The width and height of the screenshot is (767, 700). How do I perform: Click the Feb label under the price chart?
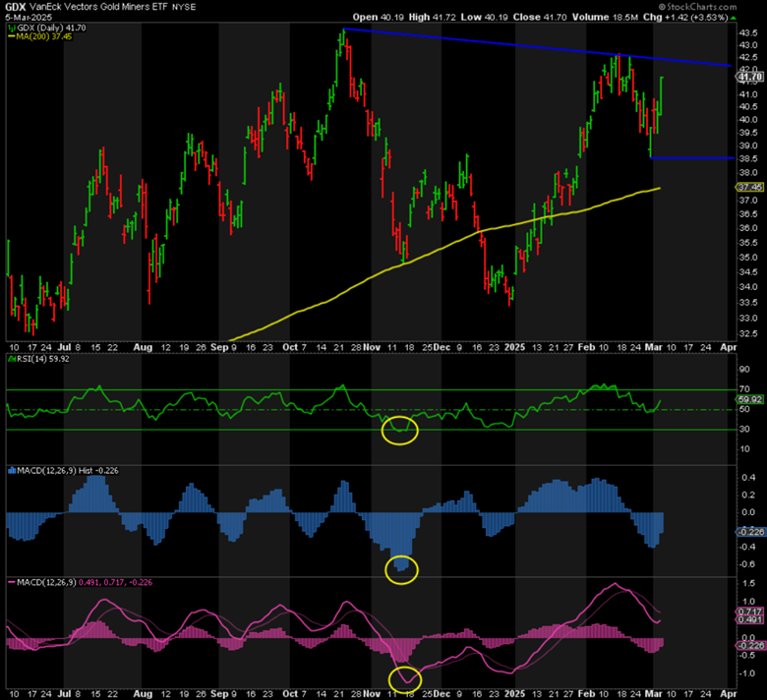tap(586, 347)
